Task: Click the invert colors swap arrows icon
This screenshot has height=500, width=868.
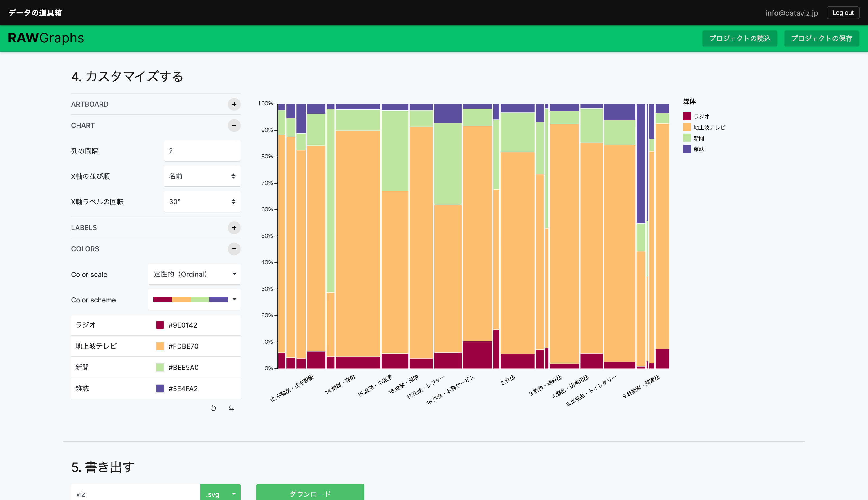Action: [x=232, y=408]
